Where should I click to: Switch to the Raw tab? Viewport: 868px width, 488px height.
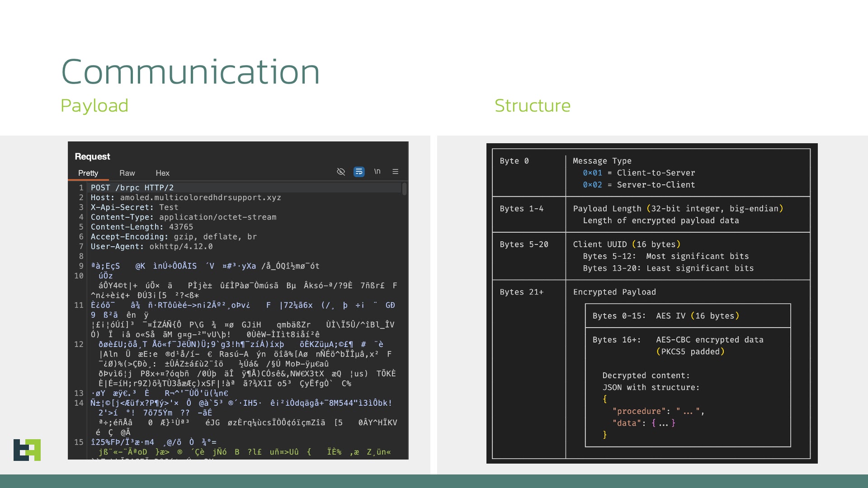(127, 173)
